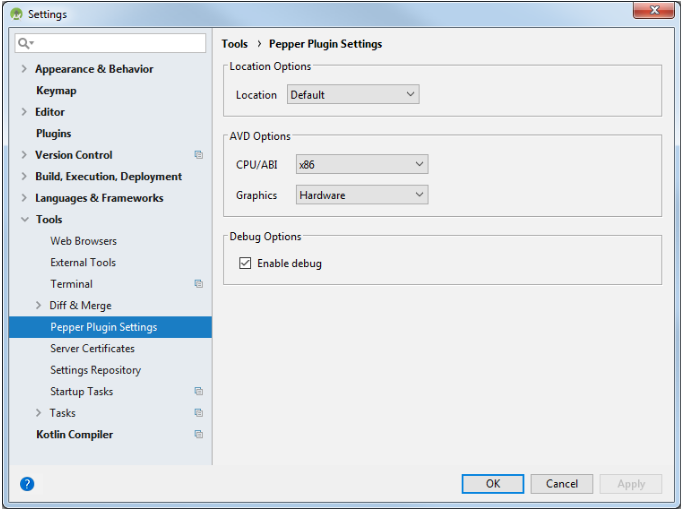Click inside the settings search field
This screenshot has height=511, width=683.
[118, 44]
